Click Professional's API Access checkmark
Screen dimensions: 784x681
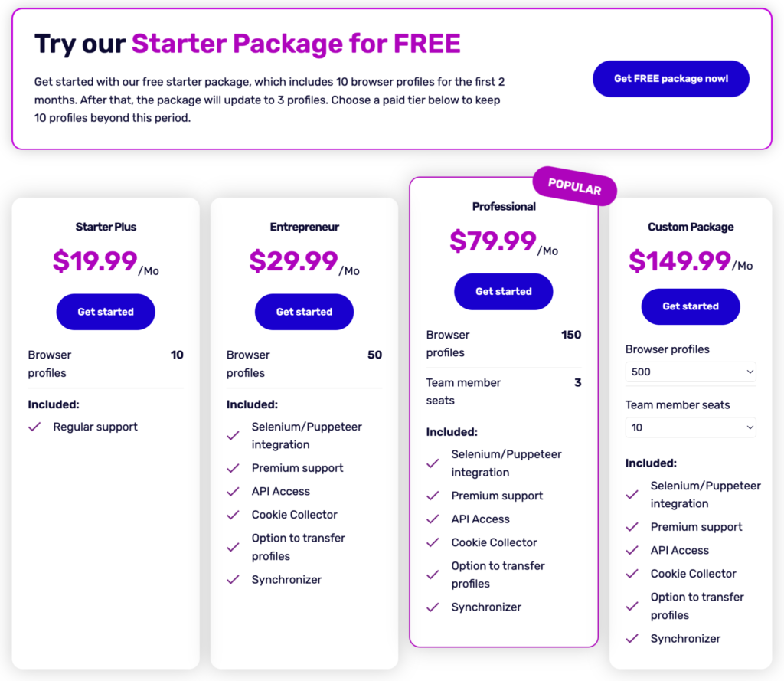[x=433, y=519]
